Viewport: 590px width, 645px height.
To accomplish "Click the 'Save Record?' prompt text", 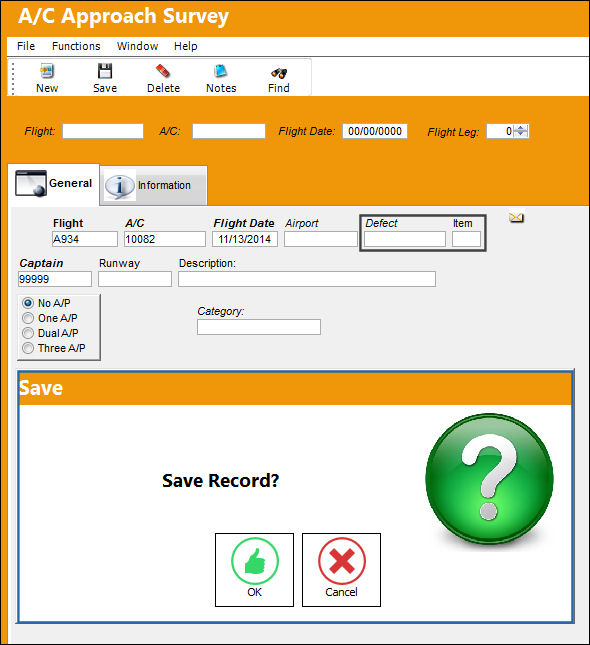I will (221, 480).
